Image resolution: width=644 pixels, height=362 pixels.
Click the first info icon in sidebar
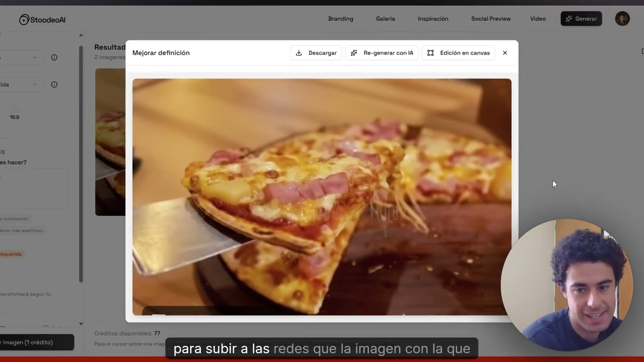pyautogui.click(x=54, y=57)
